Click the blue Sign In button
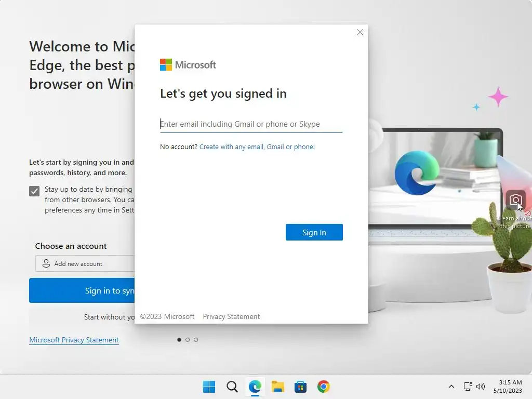532x399 pixels. click(x=314, y=232)
